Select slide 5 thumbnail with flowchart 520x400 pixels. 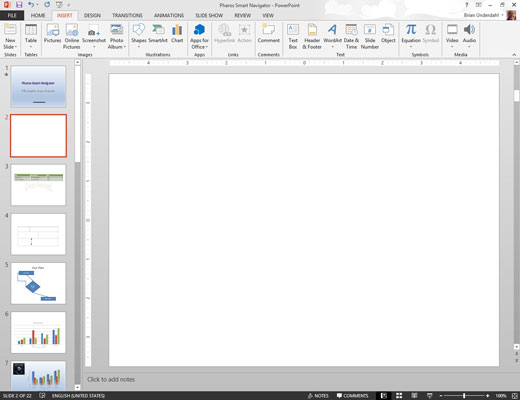coord(38,283)
